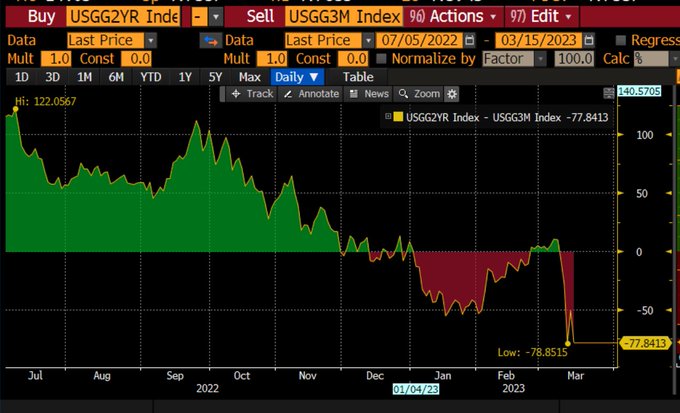This screenshot has width=680, height=413.
Task: Open the operator minus dropdown arrow
Action: [216, 17]
